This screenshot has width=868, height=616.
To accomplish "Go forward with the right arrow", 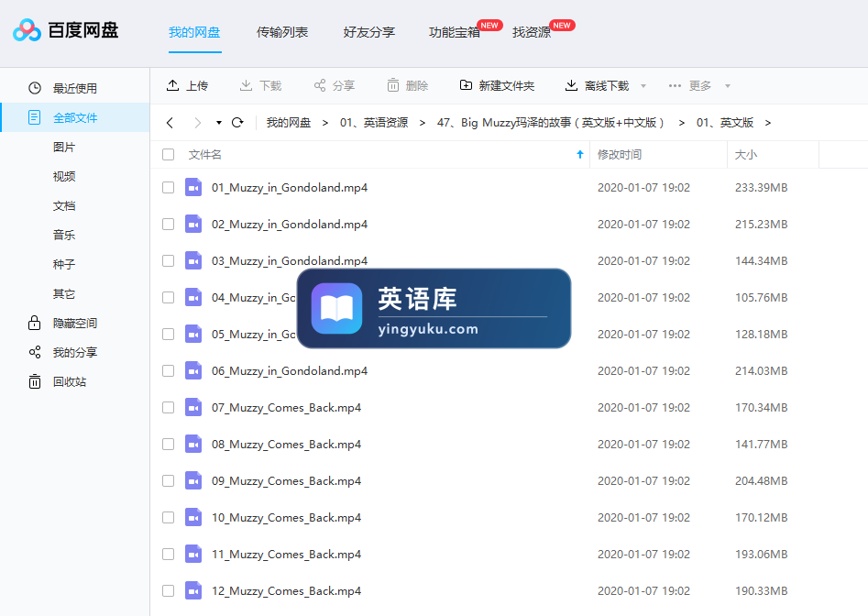I will [198, 122].
